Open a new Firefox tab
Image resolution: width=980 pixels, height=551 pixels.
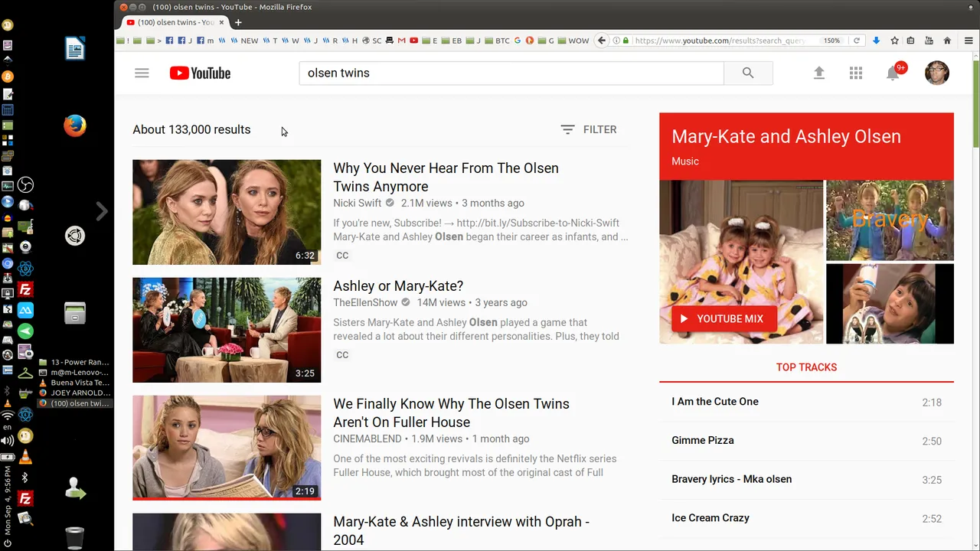[238, 22]
